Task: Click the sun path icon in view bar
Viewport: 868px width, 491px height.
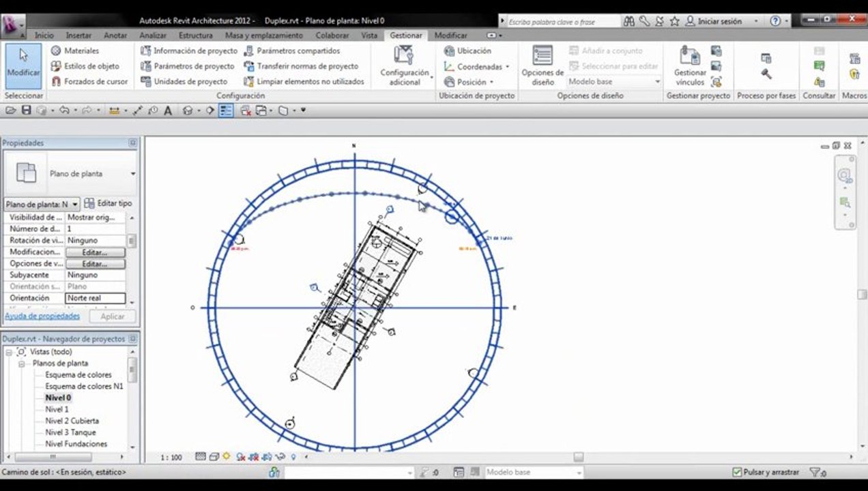Action: coord(227,457)
